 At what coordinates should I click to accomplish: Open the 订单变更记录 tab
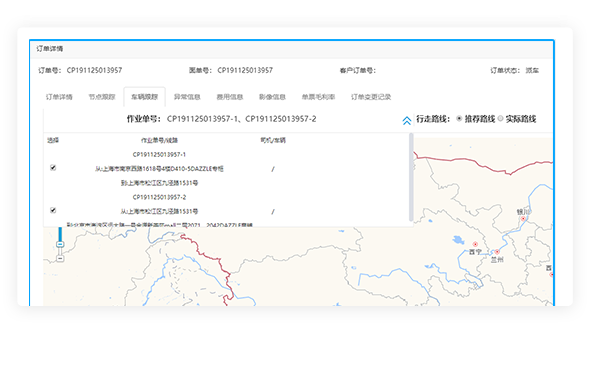tap(371, 97)
